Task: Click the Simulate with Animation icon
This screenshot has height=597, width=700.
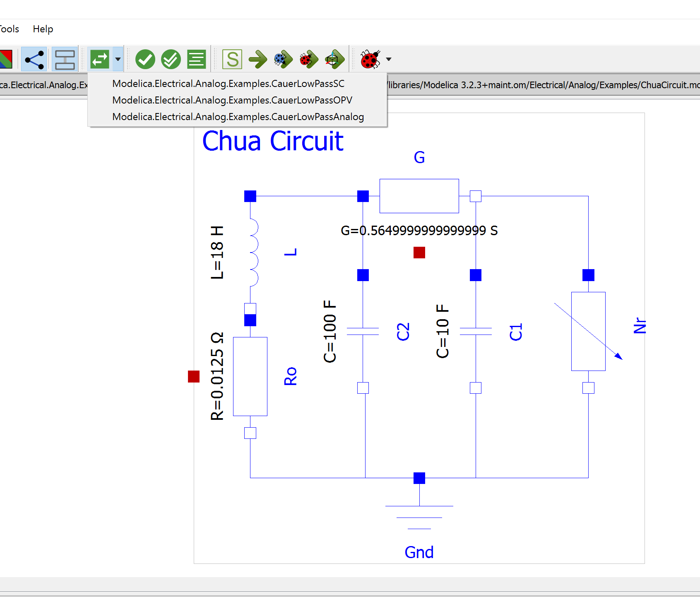Action: click(334, 59)
